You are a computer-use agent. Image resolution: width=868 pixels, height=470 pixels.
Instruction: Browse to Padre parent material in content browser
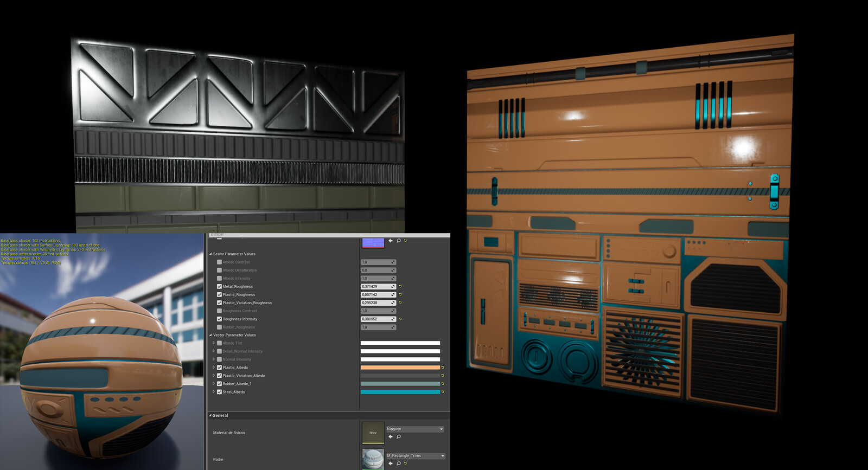coord(398,463)
